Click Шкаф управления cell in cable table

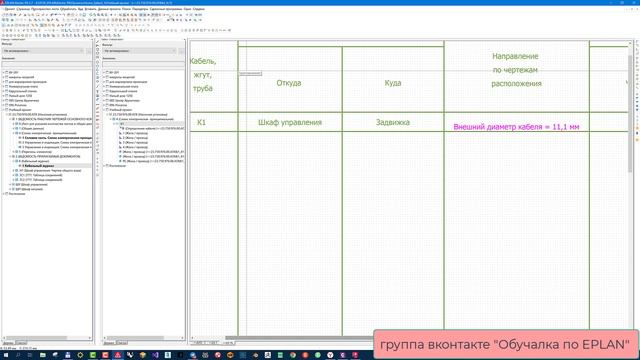pos(290,122)
